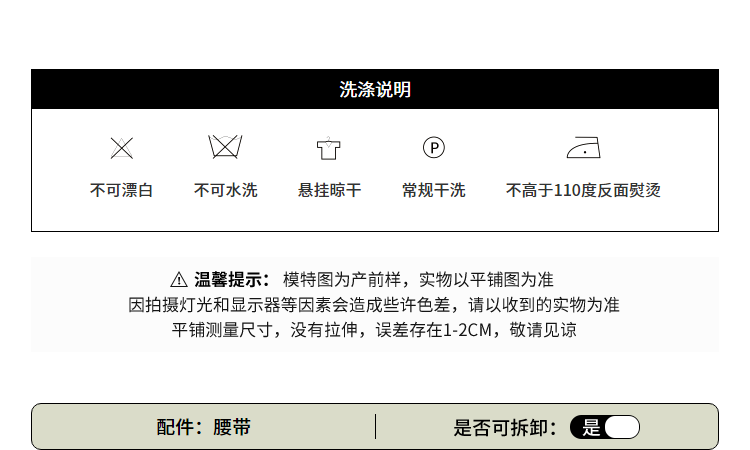Click the do-not-bleach crossed icon
The image size is (750, 450).
[121, 148]
